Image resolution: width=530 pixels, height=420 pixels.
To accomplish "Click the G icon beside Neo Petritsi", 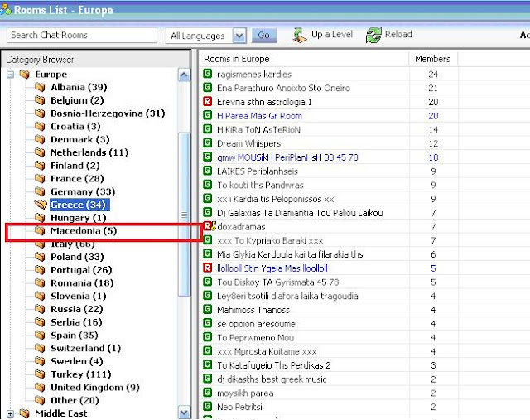I will (207, 406).
